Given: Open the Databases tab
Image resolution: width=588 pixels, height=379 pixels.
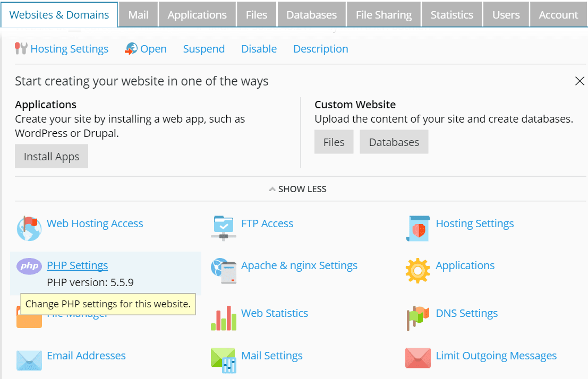Looking at the screenshot, I should (x=311, y=15).
